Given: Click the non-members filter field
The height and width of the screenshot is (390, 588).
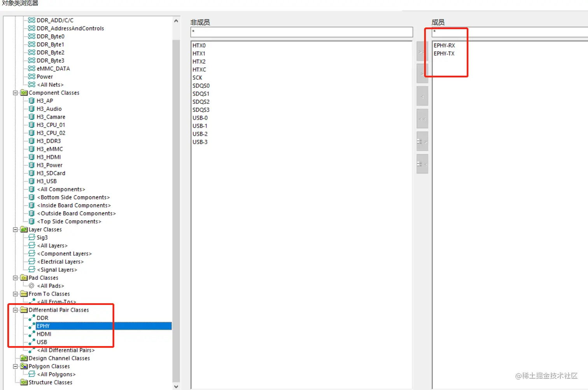Looking at the screenshot, I should [x=302, y=32].
